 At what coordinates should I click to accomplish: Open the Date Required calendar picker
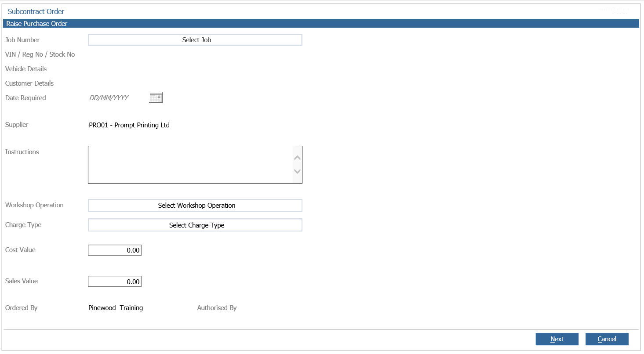pyautogui.click(x=156, y=98)
